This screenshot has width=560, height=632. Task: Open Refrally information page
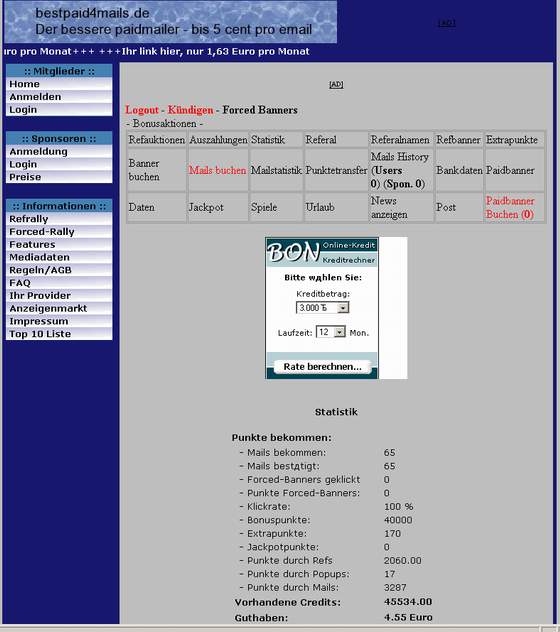click(x=59, y=219)
